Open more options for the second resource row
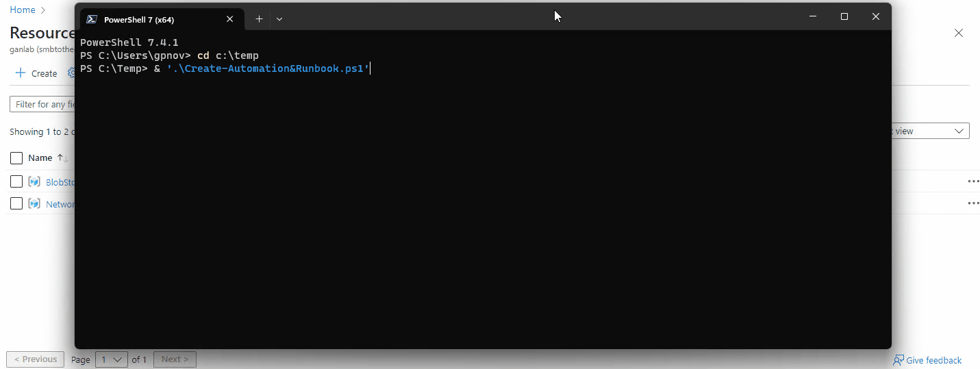This screenshot has width=980, height=369. click(972, 204)
